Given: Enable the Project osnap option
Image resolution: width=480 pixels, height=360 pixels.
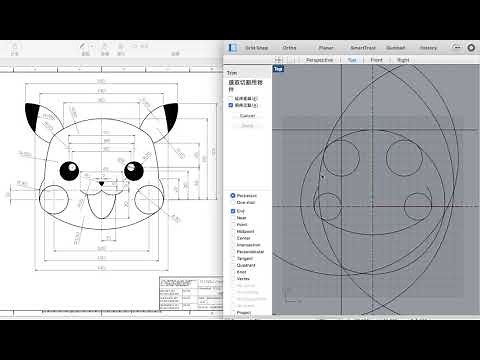Looking at the screenshot, I should (x=233, y=313).
